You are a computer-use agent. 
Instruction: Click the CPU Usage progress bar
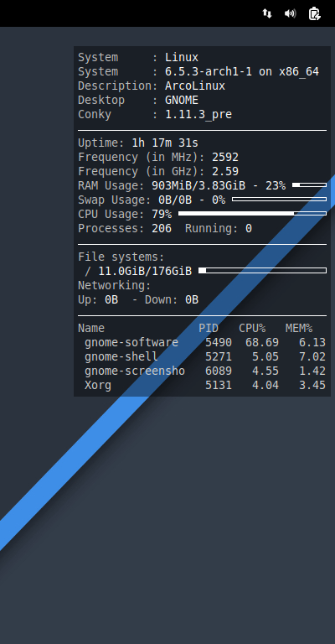click(253, 214)
